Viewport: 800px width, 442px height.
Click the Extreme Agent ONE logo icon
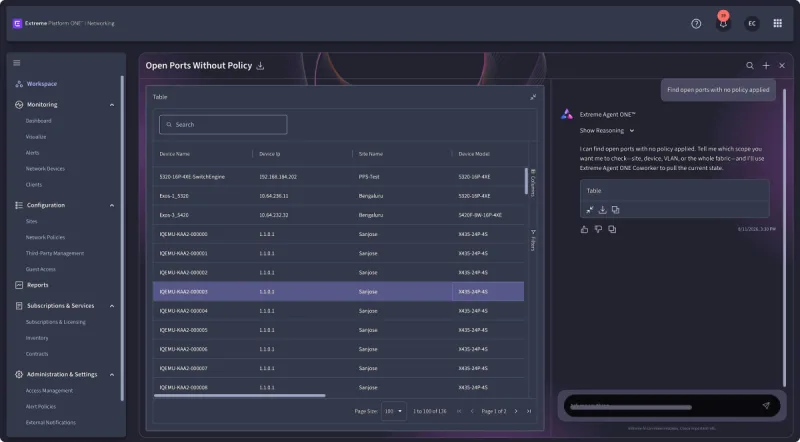tap(567, 114)
